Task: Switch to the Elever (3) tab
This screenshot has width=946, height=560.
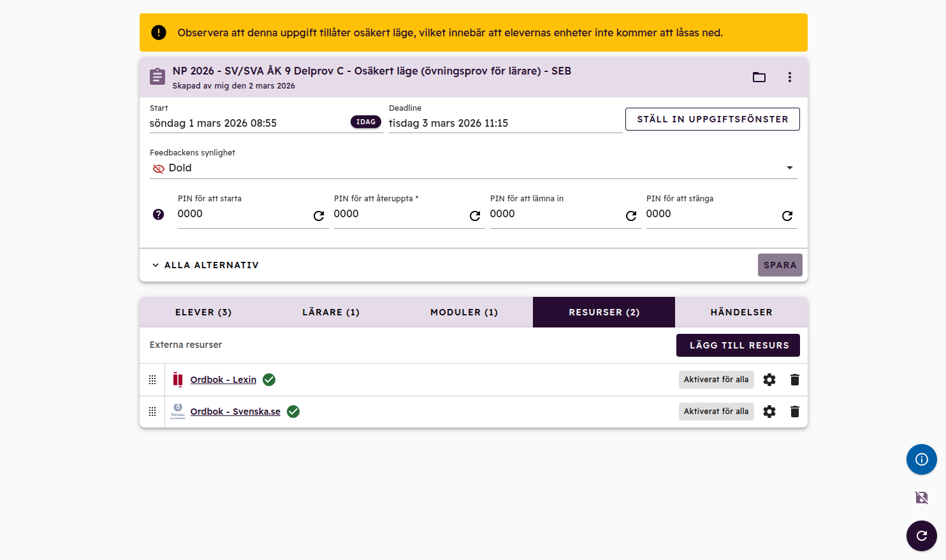Action: 203,312
